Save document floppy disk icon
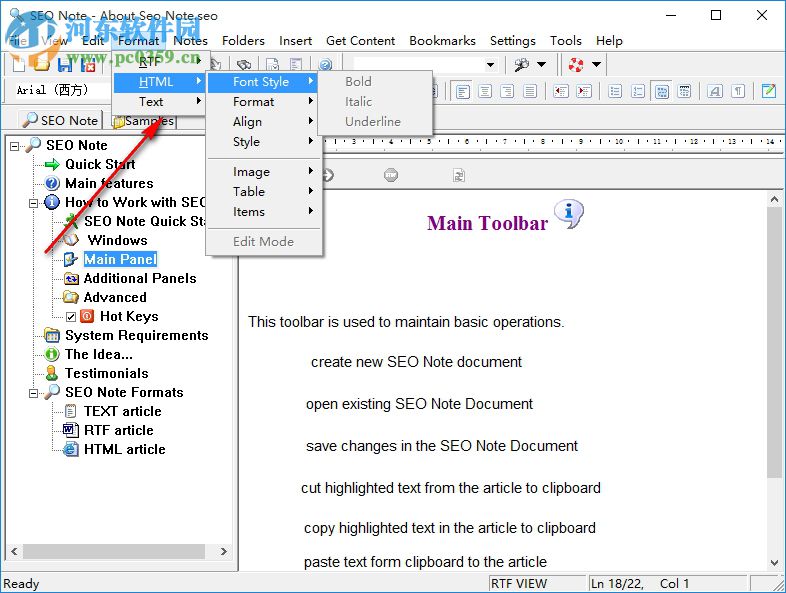Image resolution: width=786 pixels, height=593 pixels. pyautogui.click(x=65, y=65)
